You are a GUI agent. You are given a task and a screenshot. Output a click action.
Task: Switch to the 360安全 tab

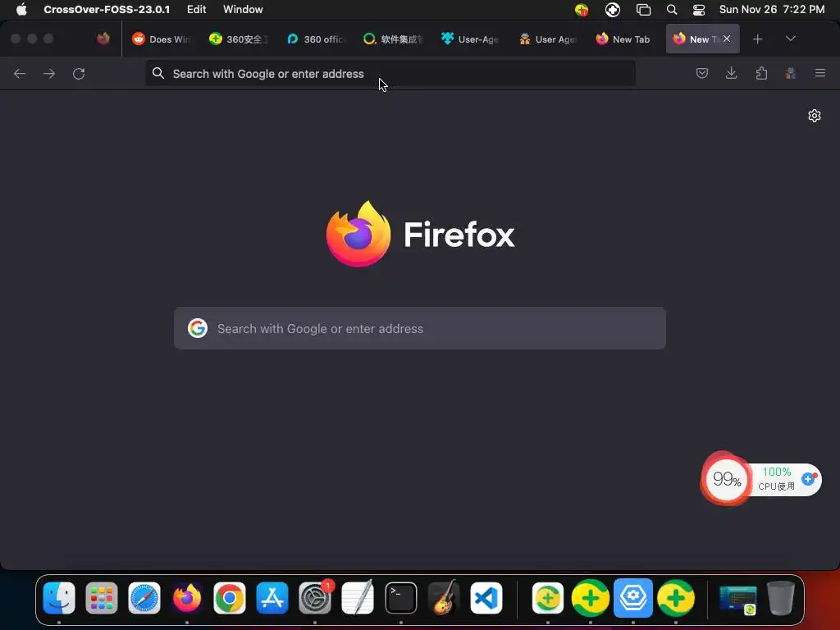(239, 39)
